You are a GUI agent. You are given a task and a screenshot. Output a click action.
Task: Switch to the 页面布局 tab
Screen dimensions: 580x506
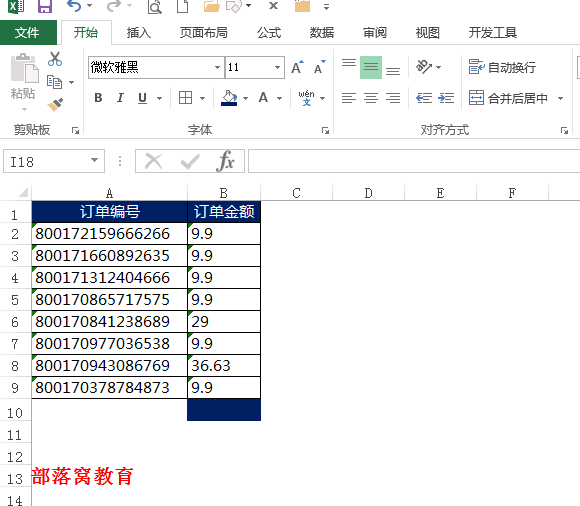[x=203, y=33]
